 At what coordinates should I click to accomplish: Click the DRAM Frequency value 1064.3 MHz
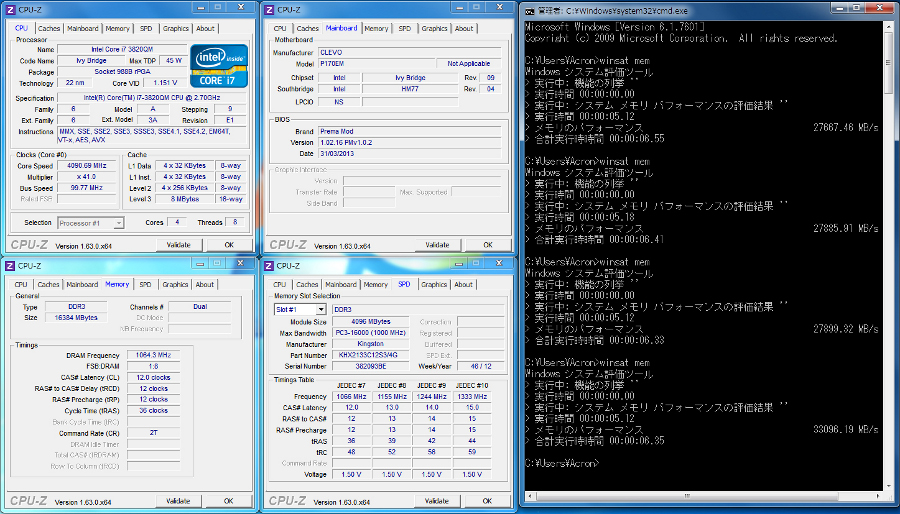[154, 356]
